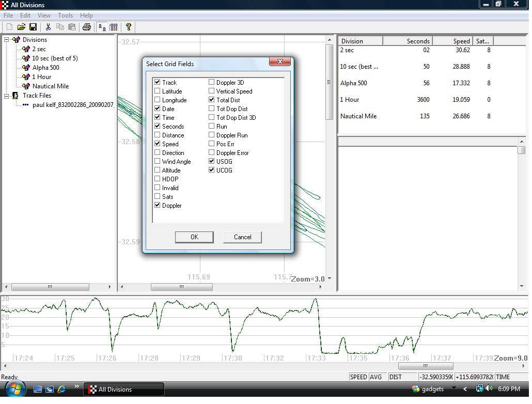Click the Help question mark icon
The height and width of the screenshot is (404, 532).
coord(129,27)
